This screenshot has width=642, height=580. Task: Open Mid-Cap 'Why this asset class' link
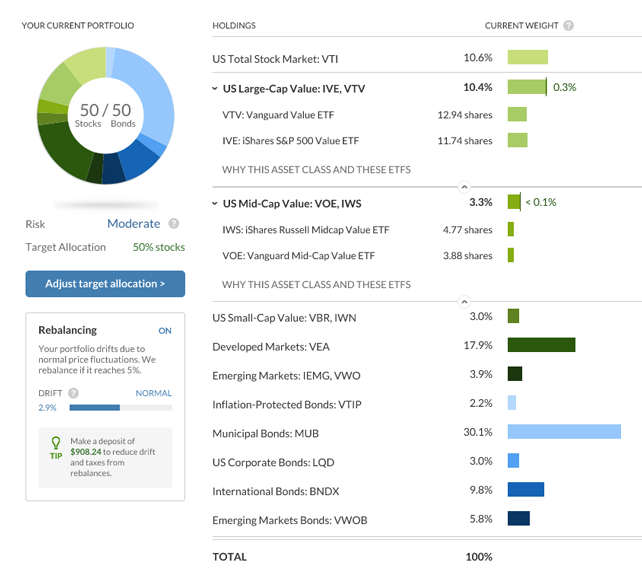point(316,284)
